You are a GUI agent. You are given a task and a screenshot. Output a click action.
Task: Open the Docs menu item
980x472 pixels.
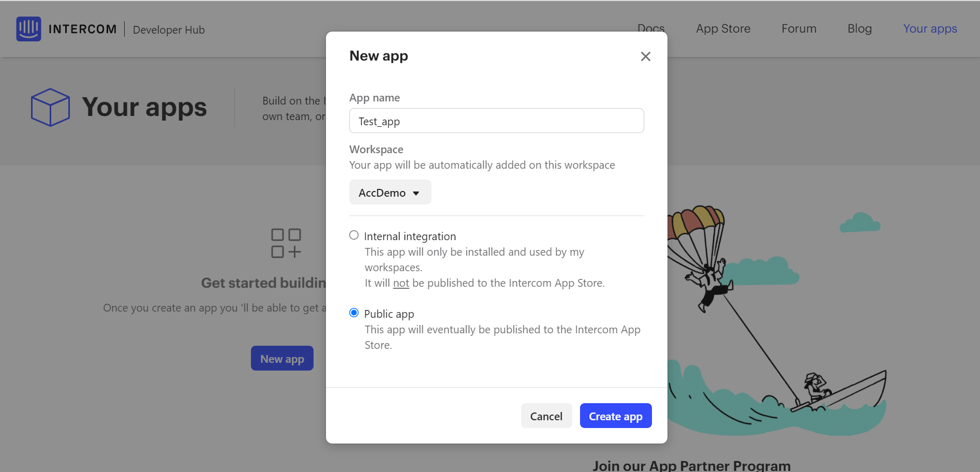(651, 27)
